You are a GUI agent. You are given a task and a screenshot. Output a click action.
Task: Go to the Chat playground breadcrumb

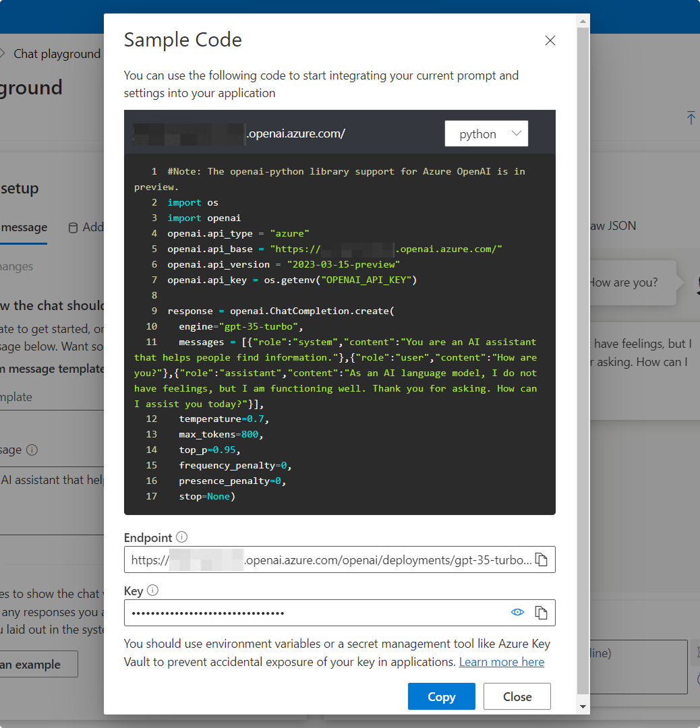point(57,54)
